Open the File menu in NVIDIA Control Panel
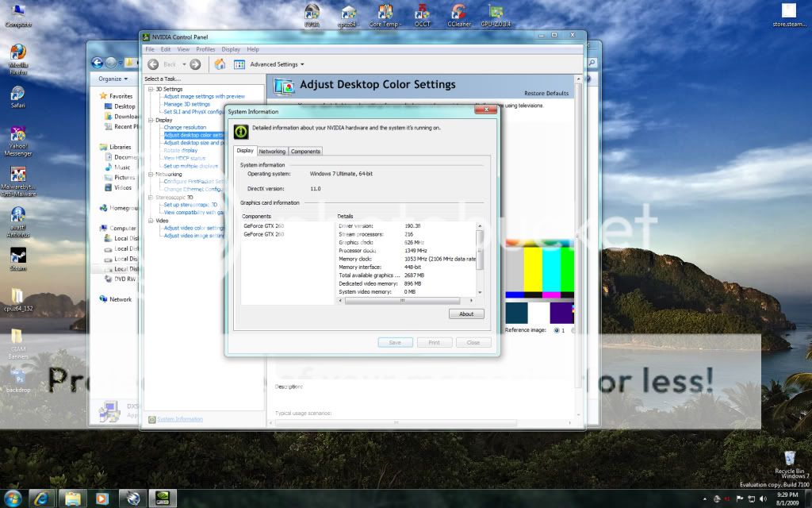The height and width of the screenshot is (508, 812). tap(150, 49)
